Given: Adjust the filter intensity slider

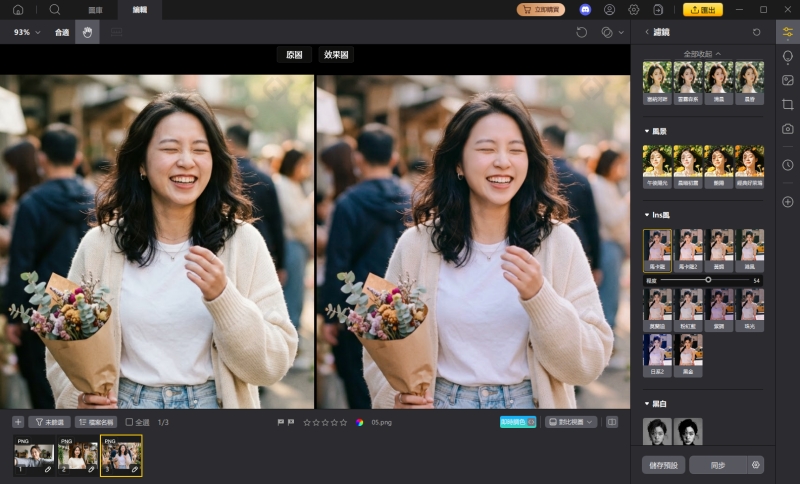Looking at the screenshot, I should 708,280.
